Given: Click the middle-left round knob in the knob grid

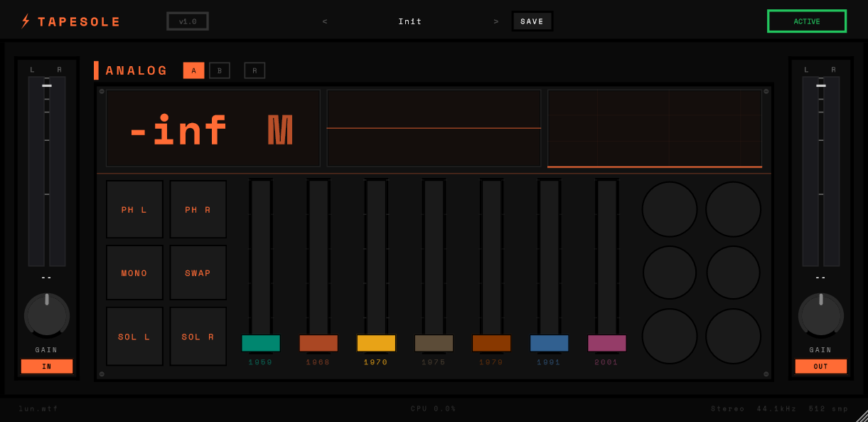Looking at the screenshot, I should pyautogui.click(x=670, y=273).
